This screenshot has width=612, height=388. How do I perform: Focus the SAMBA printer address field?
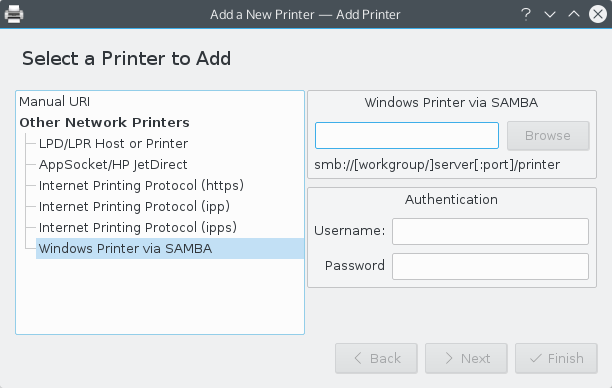(x=407, y=135)
